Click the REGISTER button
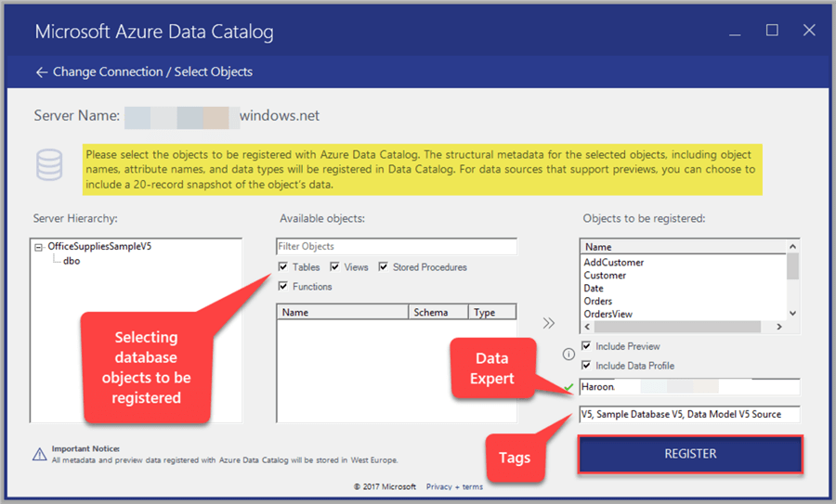This screenshot has width=836, height=504. point(690,454)
